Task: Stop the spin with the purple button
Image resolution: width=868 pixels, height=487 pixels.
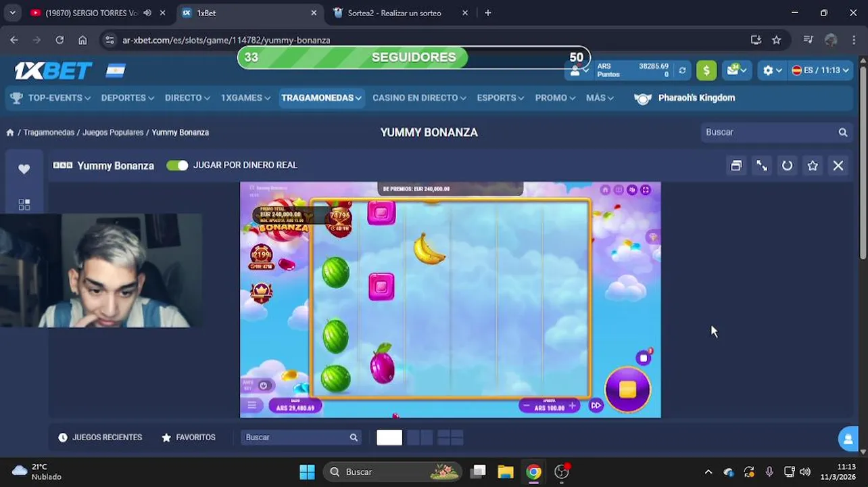Action: tap(627, 390)
